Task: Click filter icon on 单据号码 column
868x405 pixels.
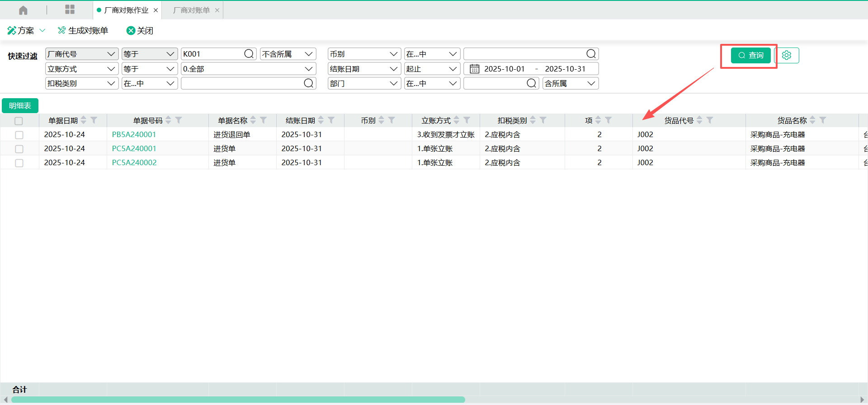Action: point(179,120)
